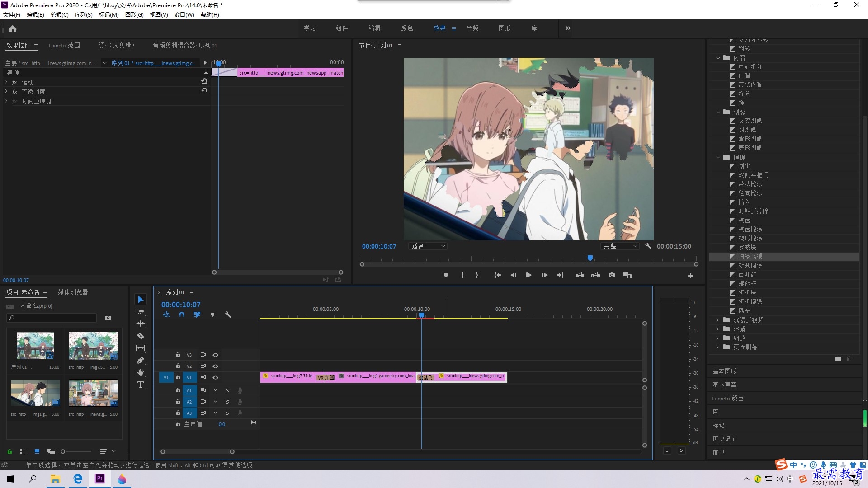Viewport: 868px width, 488px height.
Task: Open the 媒体浏览器 tab
Action: coord(73,292)
